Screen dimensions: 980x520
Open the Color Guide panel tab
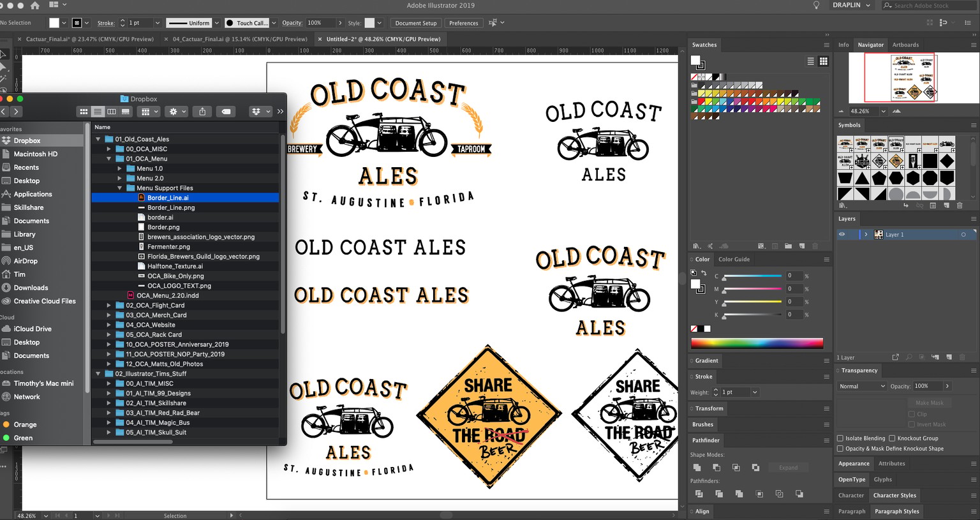[x=734, y=259]
